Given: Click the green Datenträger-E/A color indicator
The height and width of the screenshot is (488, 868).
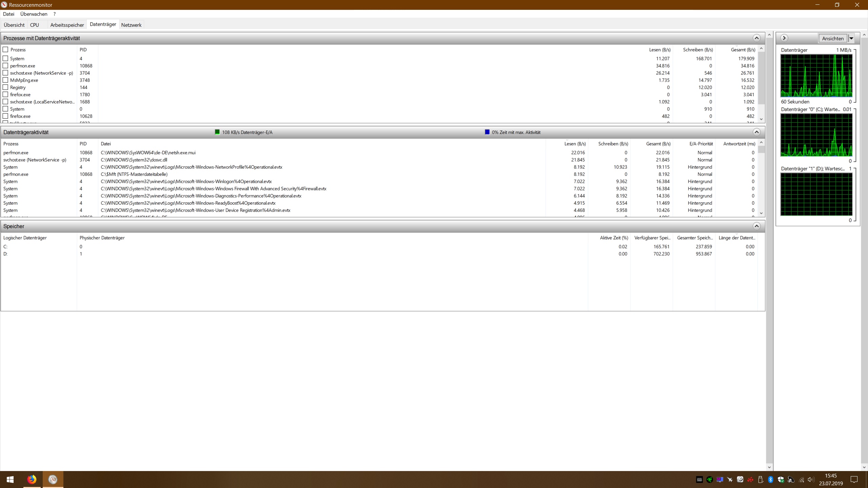Looking at the screenshot, I should 217,132.
